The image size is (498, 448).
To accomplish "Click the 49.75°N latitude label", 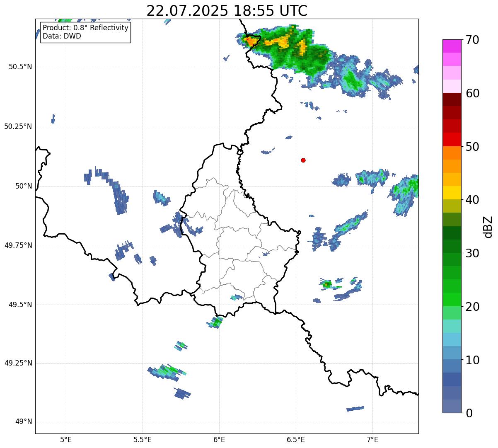I will coord(18,245).
